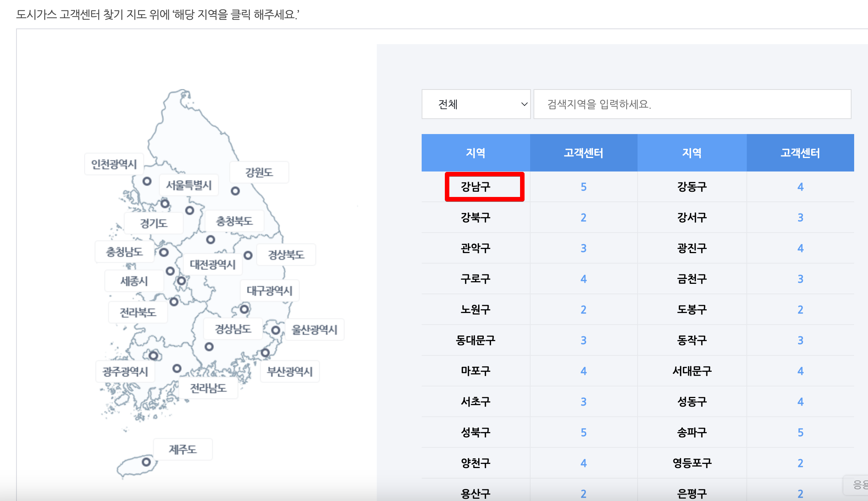Click the map marker below 강원도 label

coord(235,191)
